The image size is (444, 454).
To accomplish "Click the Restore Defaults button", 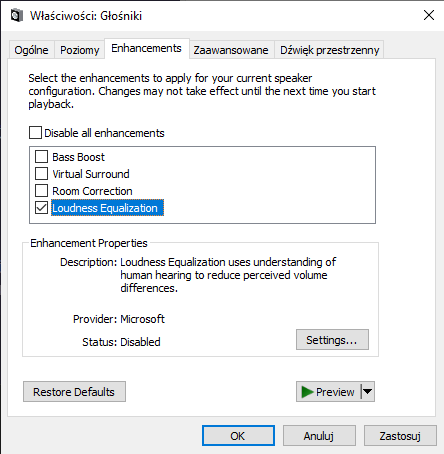I will (74, 392).
